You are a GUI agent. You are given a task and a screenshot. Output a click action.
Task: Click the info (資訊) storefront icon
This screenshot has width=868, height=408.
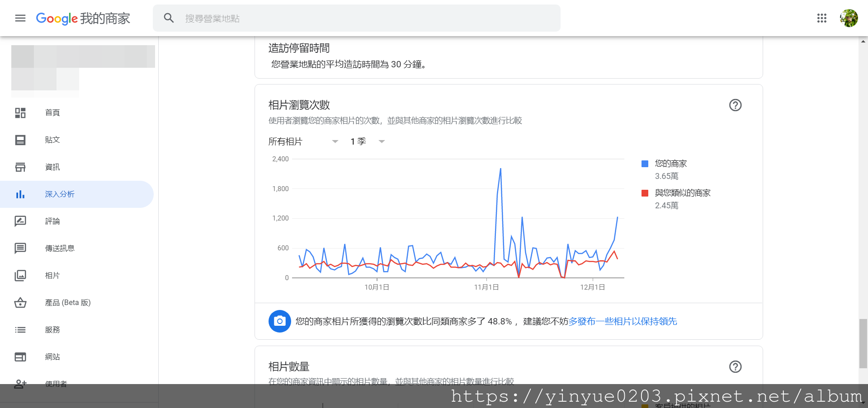20,167
